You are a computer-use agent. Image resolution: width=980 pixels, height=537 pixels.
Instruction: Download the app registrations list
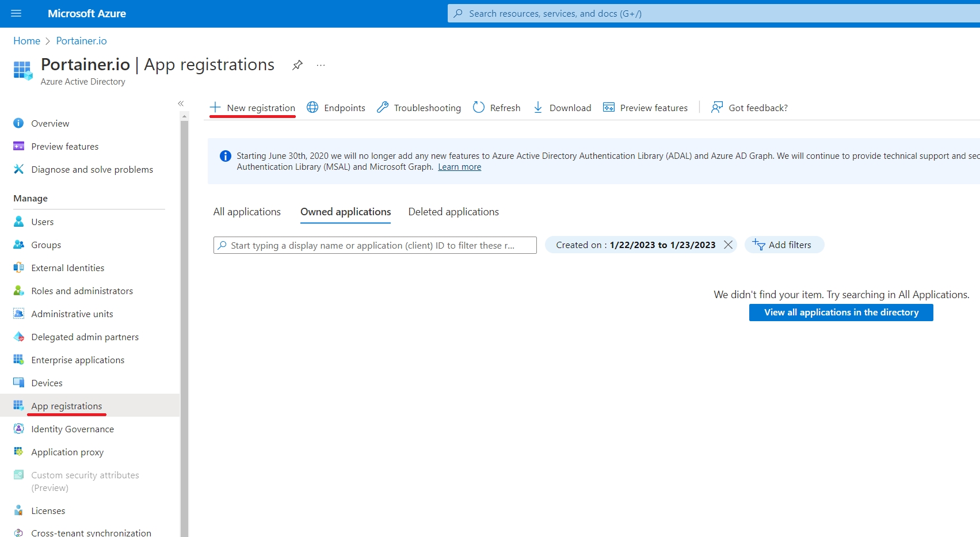562,108
